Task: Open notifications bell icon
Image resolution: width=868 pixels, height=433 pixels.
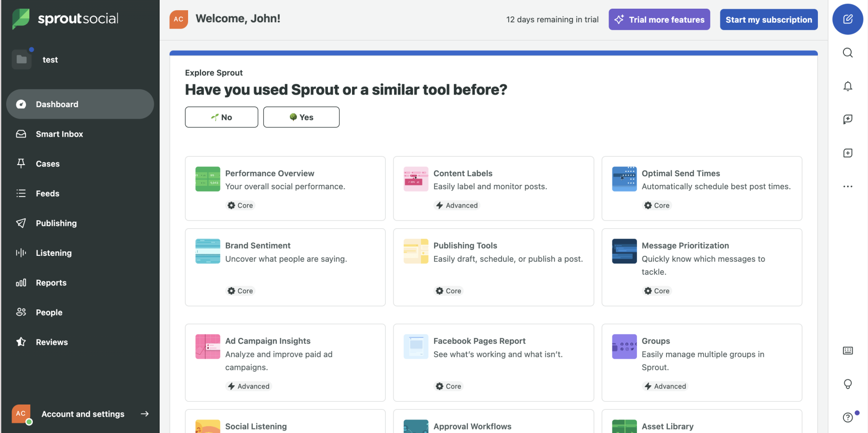Action: pyautogui.click(x=848, y=86)
